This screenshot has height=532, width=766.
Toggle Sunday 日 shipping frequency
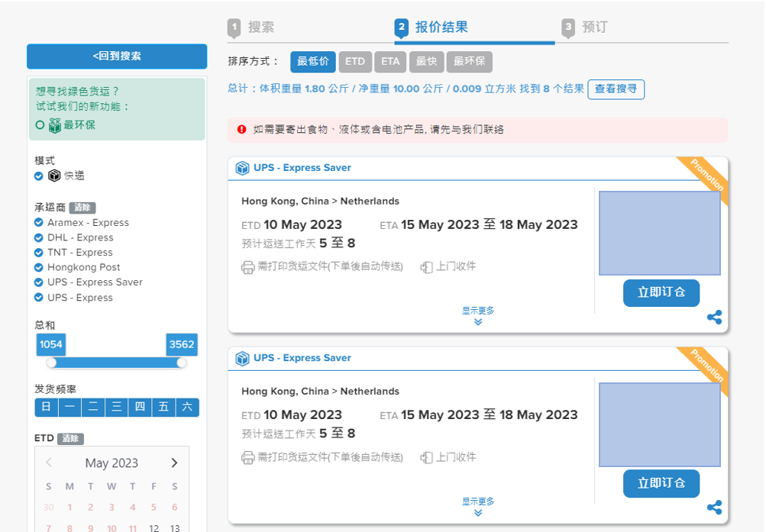pos(47,407)
